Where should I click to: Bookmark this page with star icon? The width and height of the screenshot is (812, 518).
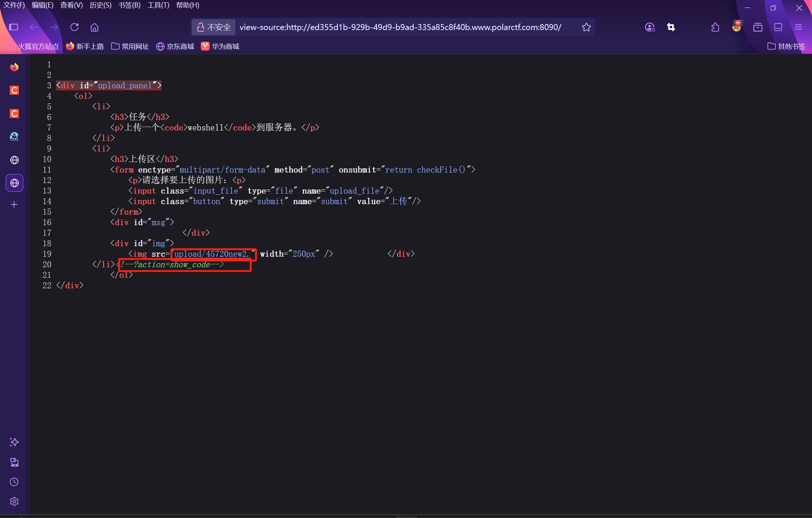tap(586, 27)
